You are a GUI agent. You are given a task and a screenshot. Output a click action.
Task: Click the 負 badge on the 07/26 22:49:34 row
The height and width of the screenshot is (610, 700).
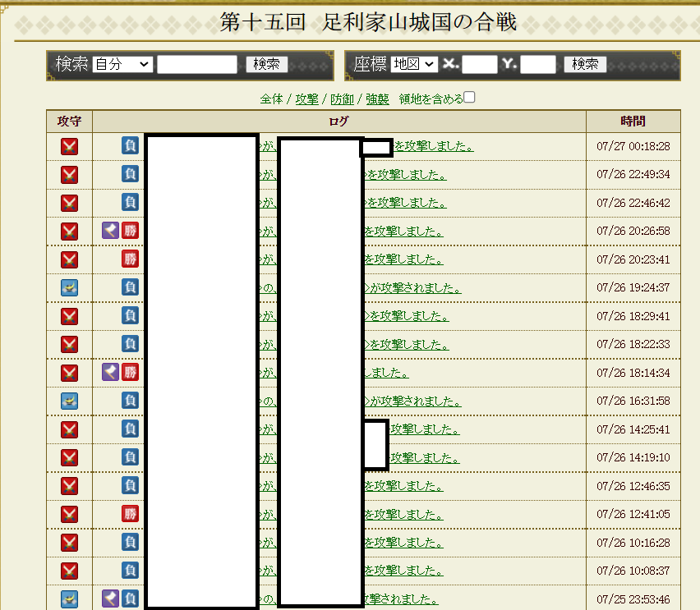click(130, 174)
